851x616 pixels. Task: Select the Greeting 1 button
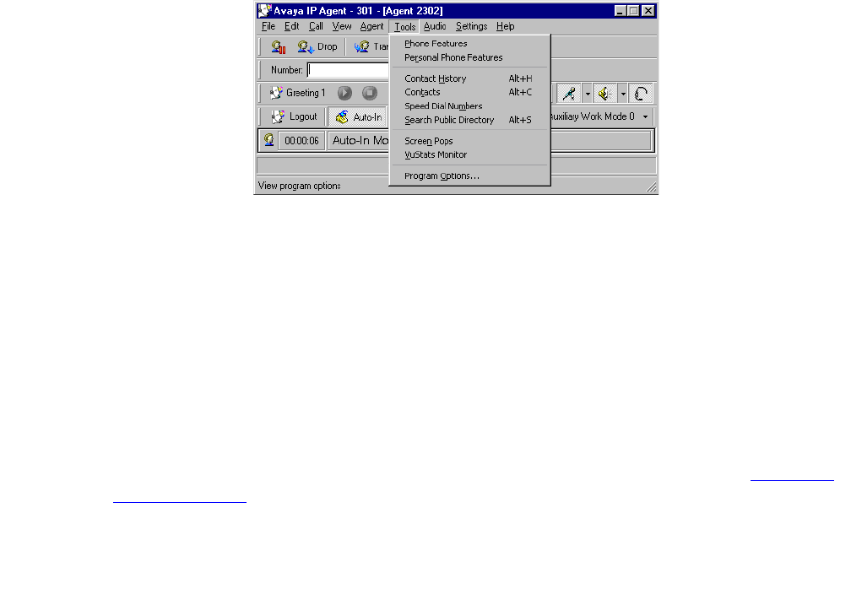(297, 94)
